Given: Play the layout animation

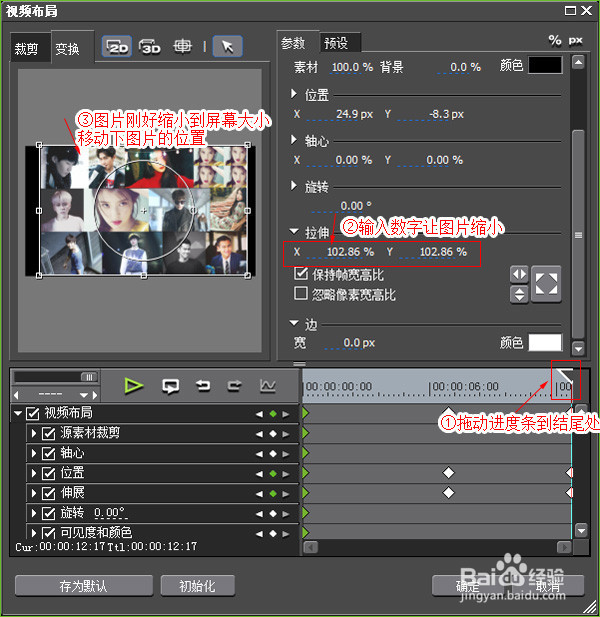Looking at the screenshot, I should pyautogui.click(x=134, y=386).
